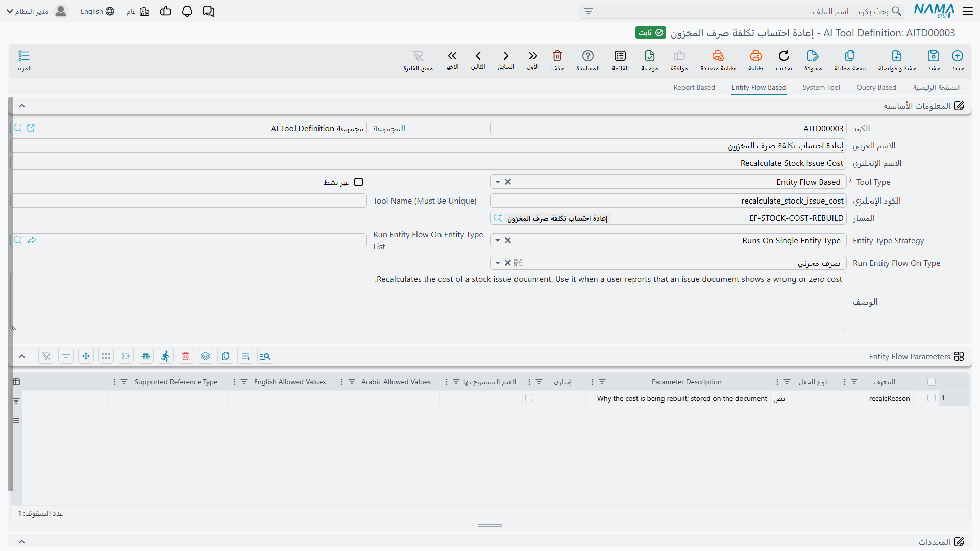Switch to the System Tool tab

(821, 87)
